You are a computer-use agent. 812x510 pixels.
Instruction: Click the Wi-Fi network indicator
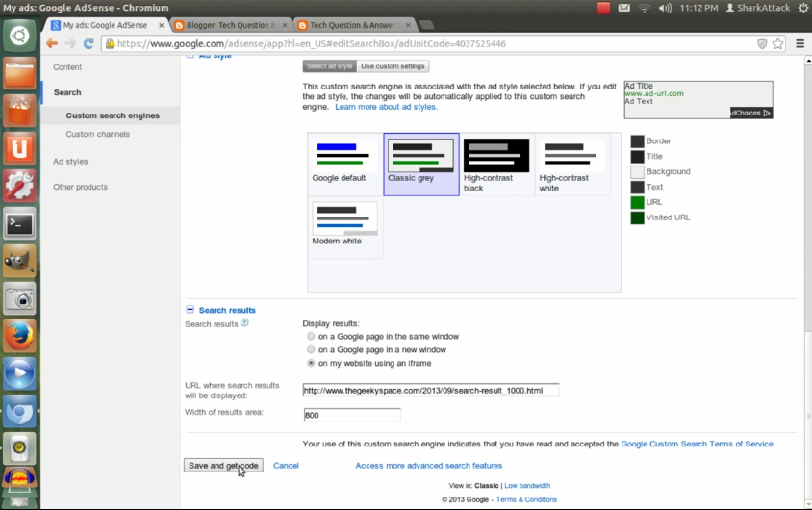coord(644,8)
